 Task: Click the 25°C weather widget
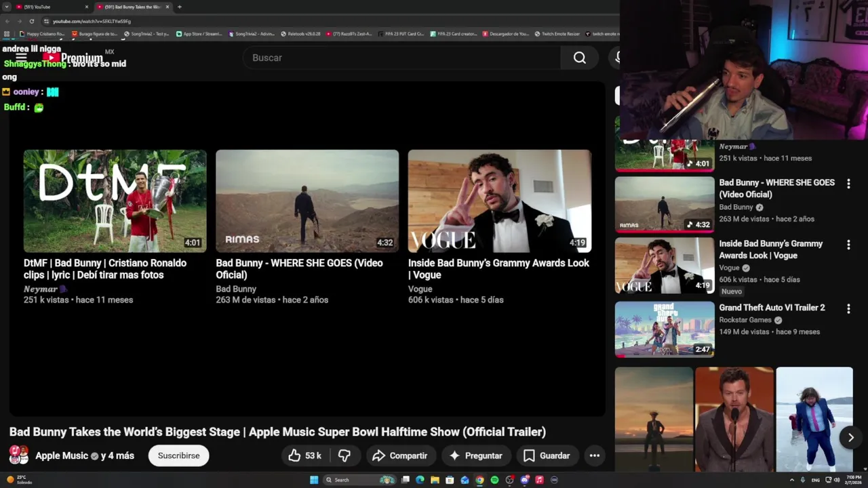tap(19, 480)
